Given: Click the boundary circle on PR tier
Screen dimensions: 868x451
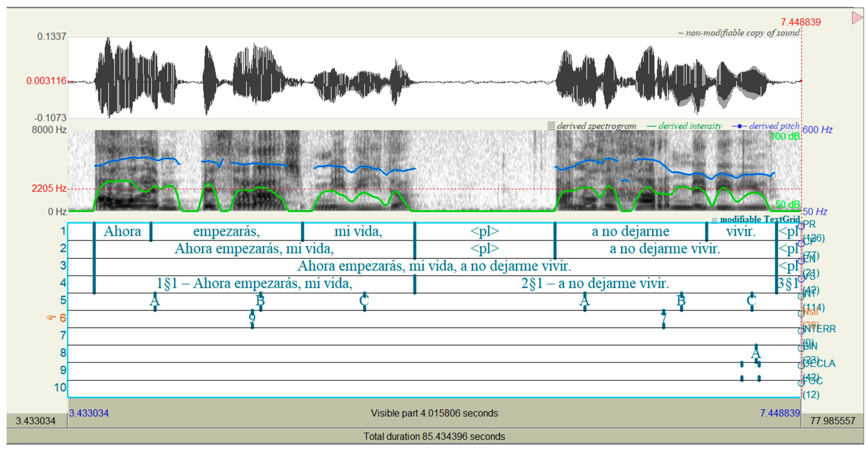Looking at the screenshot, I should [x=801, y=226].
